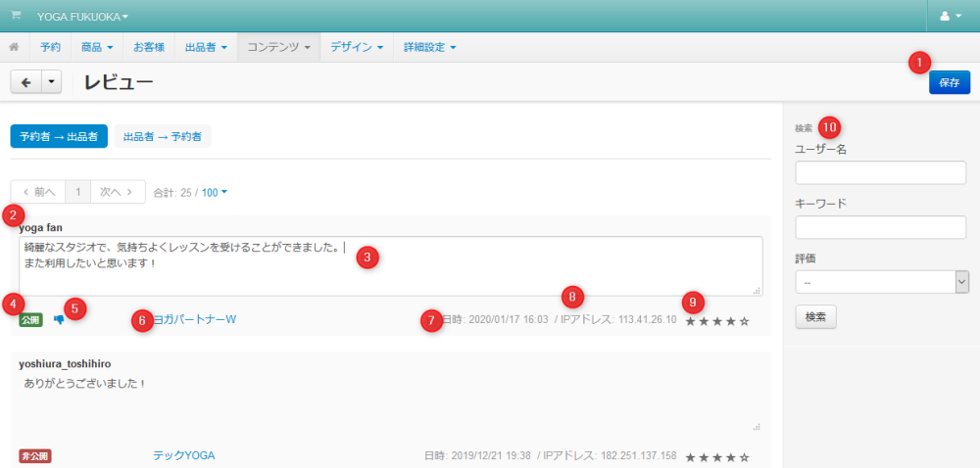Click the yoga fan username
Image resolution: width=980 pixels, height=468 pixels.
click(x=40, y=227)
